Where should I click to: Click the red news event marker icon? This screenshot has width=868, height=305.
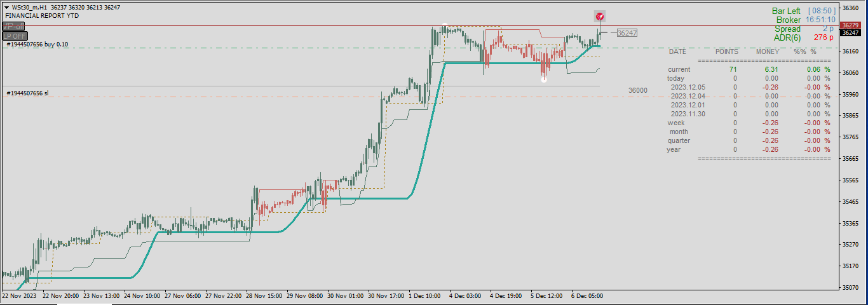(x=600, y=16)
